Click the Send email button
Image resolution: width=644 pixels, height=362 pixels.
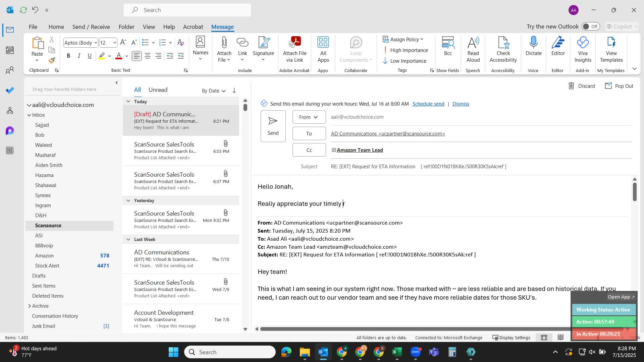[273, 126]
